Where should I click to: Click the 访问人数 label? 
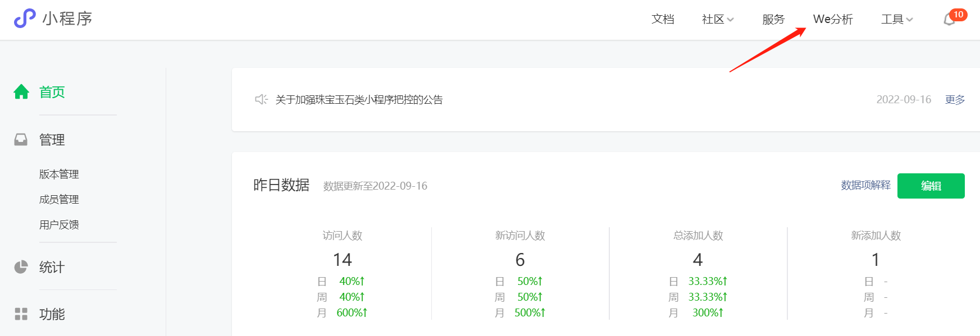[x=343, y=236]
